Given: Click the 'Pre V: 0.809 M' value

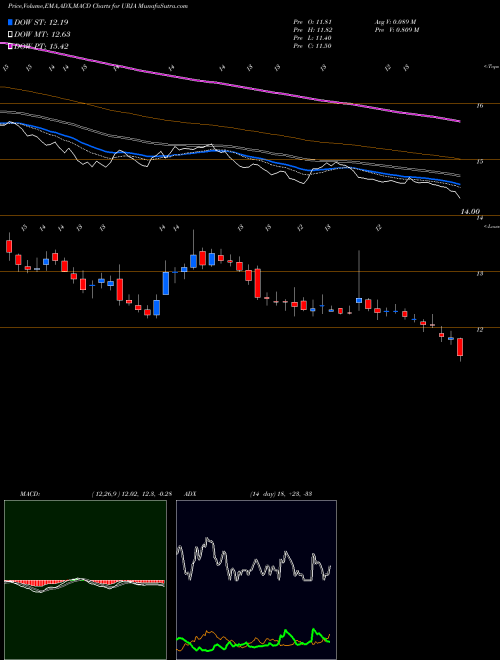Looking at the screenshot, I should click(396, 30).
